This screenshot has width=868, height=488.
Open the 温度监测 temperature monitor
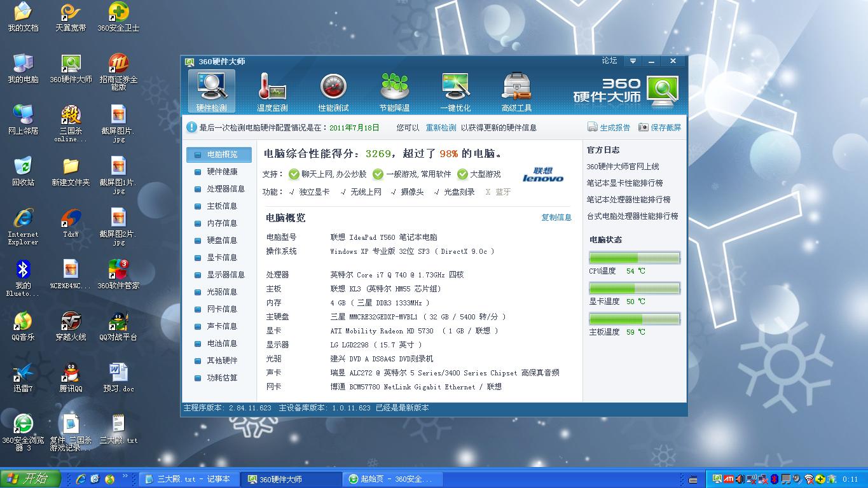[x=272, y=92]
